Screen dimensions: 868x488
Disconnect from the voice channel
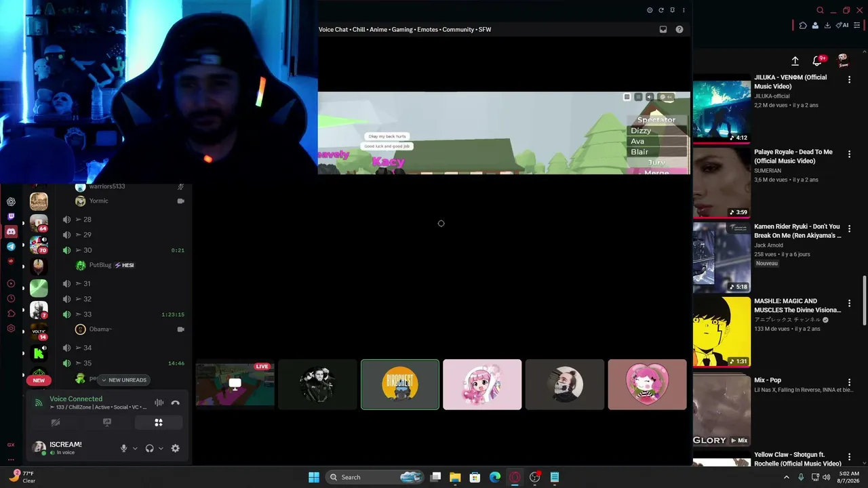coord(175,403)
